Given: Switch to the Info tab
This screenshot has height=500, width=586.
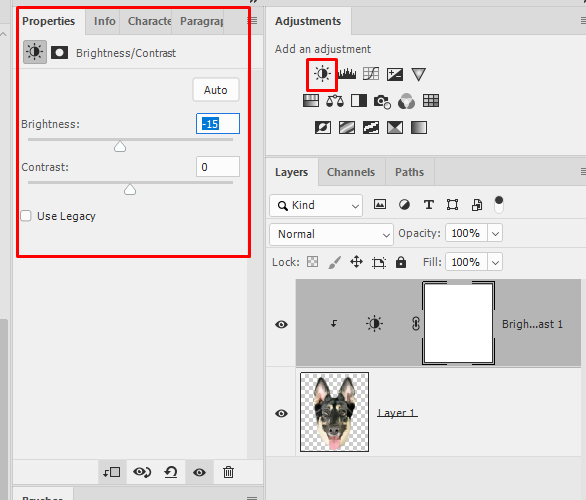Looking at the screenshot, I should click(104, 21).
